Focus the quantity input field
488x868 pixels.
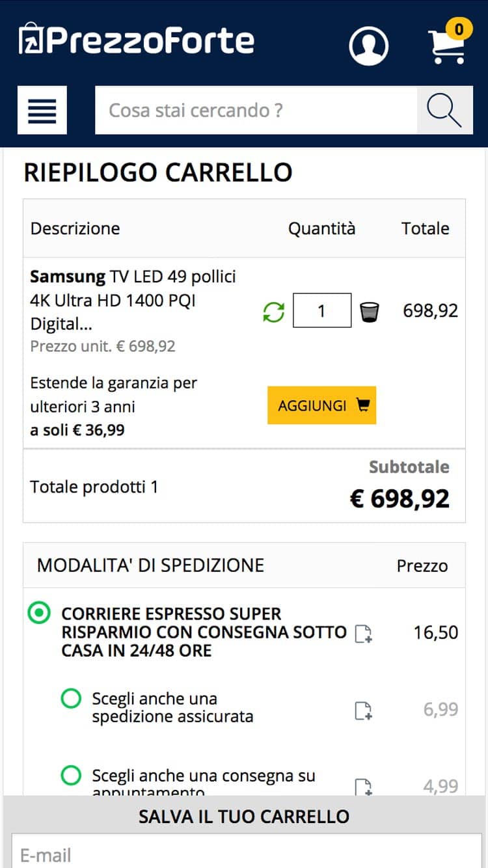(322, 310)
